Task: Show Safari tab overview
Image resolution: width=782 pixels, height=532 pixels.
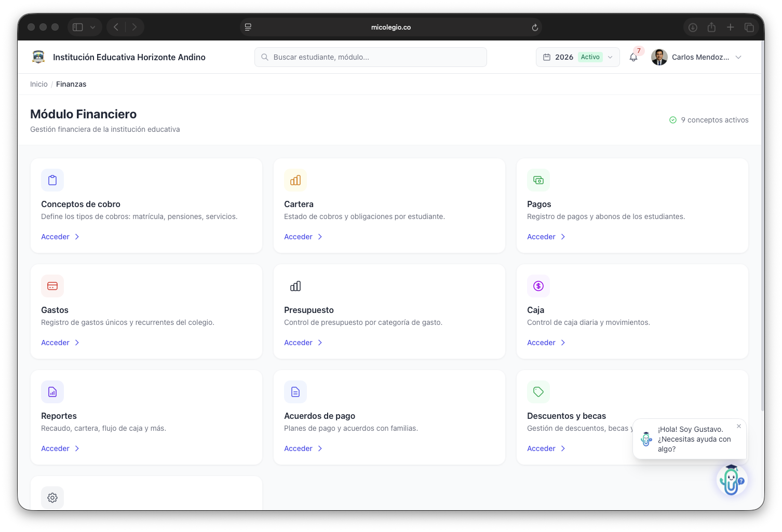Action: 749,28
